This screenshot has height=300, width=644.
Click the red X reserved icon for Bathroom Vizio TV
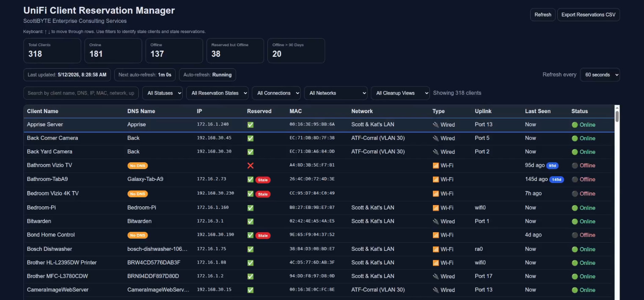[x=250, y=165]
